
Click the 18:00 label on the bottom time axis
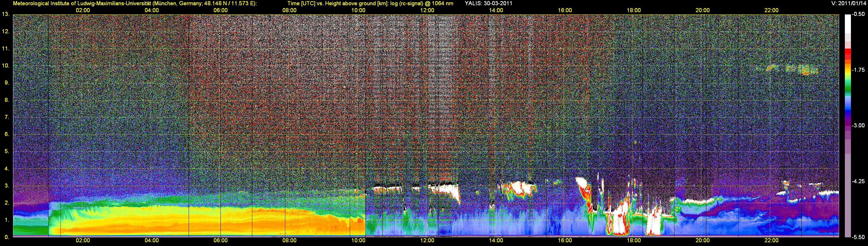(634, 241)
